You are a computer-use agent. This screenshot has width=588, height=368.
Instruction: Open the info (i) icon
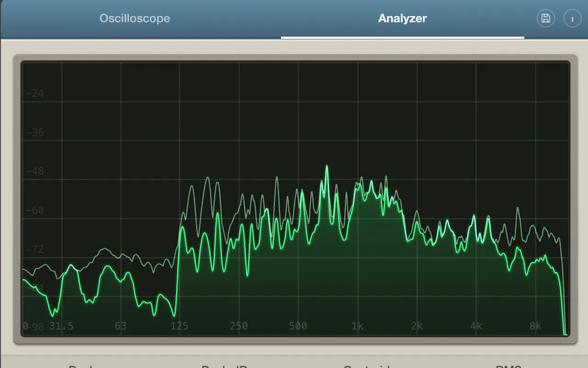point(572,18)
